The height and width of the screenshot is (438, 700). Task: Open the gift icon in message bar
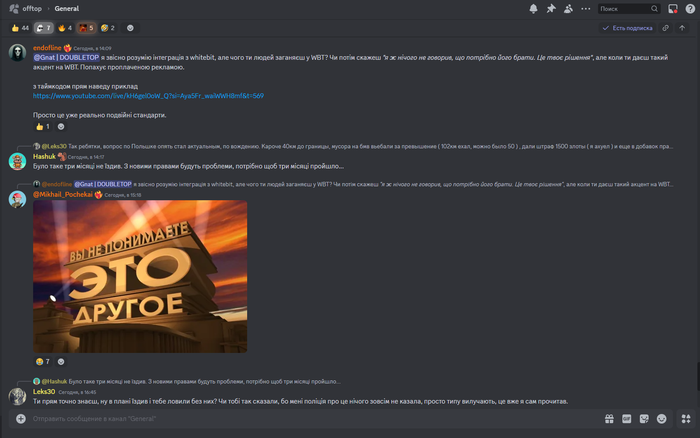tap(609, 419)
